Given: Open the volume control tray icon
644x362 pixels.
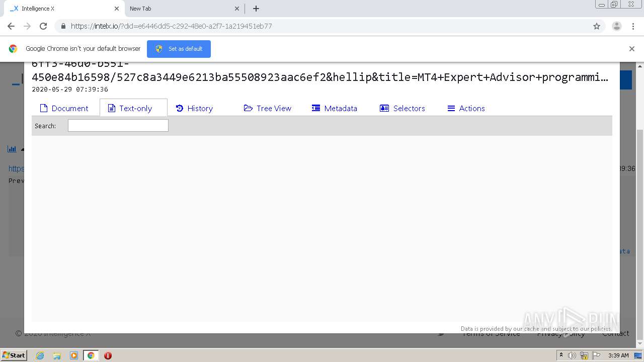Looking at the screenshot, I should pos(572,355).
